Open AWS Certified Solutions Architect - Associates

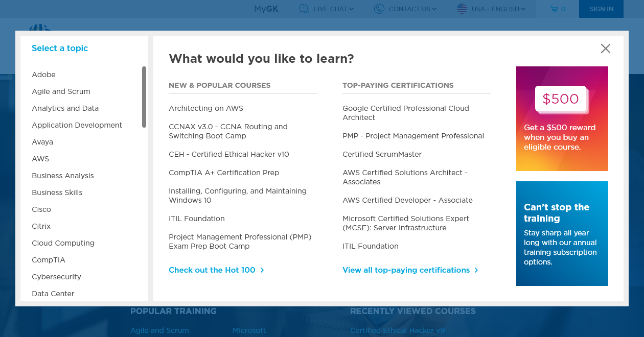(405, 177)
